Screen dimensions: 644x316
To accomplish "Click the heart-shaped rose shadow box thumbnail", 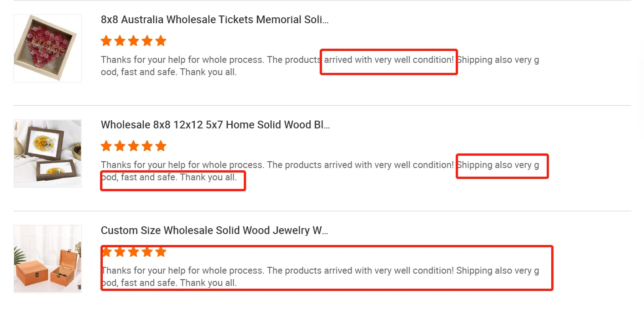I will 48,48.
